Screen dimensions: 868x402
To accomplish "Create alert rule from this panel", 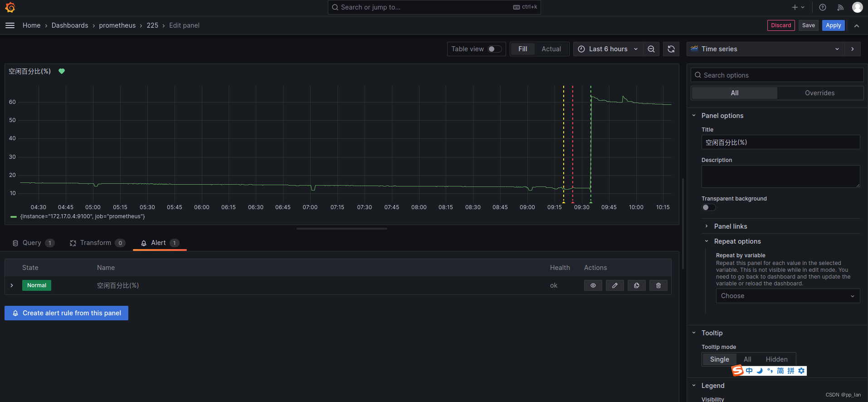I will 67,313.
